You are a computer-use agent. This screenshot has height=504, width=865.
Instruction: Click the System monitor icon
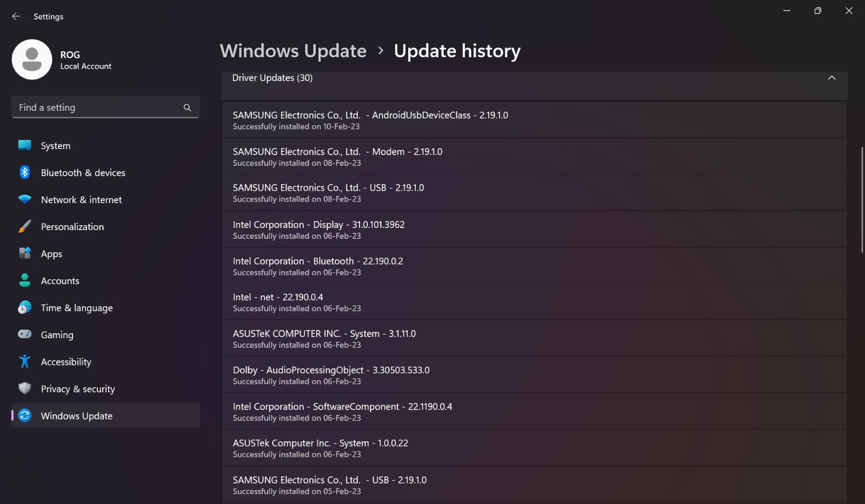[25, 145]
